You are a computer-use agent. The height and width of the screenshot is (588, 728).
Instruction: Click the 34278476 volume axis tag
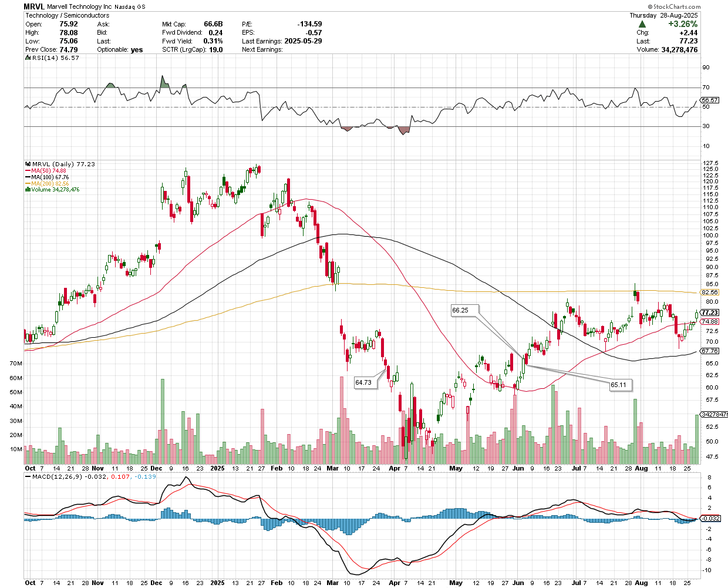click(714, 415)
